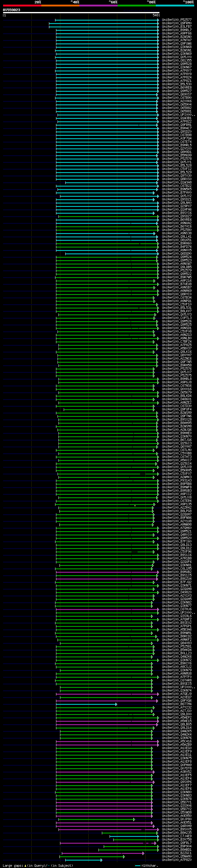Select the UniRef100_Q0JP80 label
Screen dimensions: 197x868
coord(176,819)
